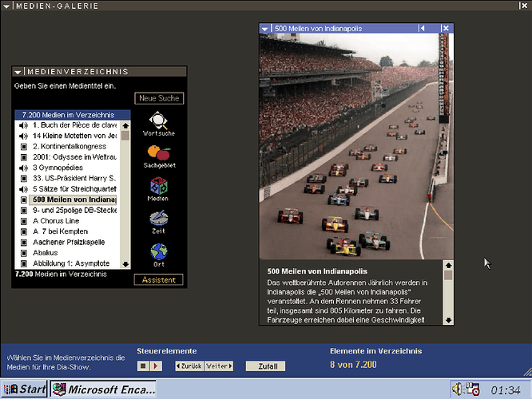Close the Medien-Galerie screen

point(523,6)
